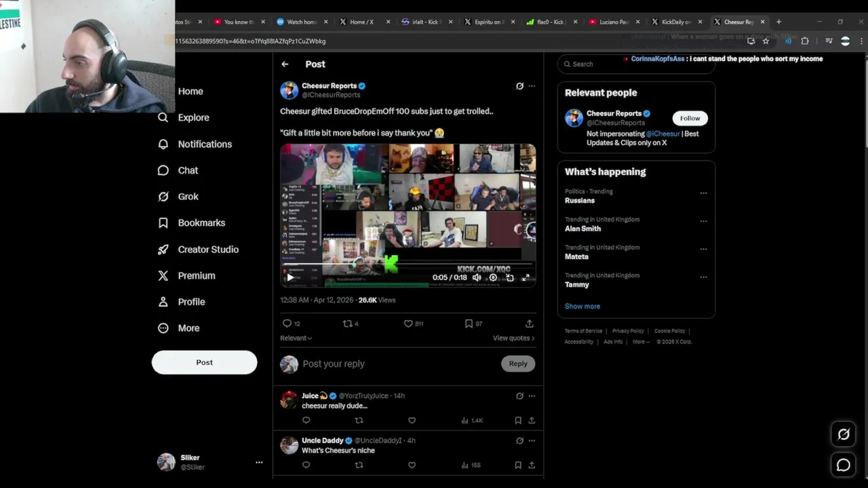Go back using the arrow beside Post

click(x=285, y=64)
